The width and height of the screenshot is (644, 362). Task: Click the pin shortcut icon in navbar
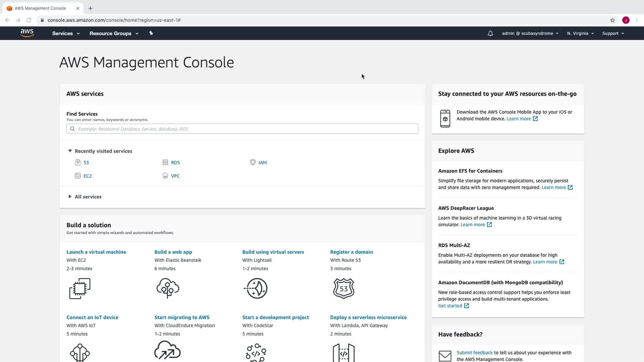coord(151,33)
